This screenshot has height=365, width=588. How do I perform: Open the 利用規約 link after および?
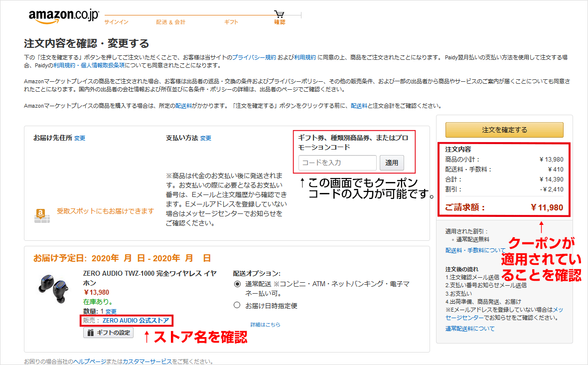pyautogui.click(x=305, y=57)
